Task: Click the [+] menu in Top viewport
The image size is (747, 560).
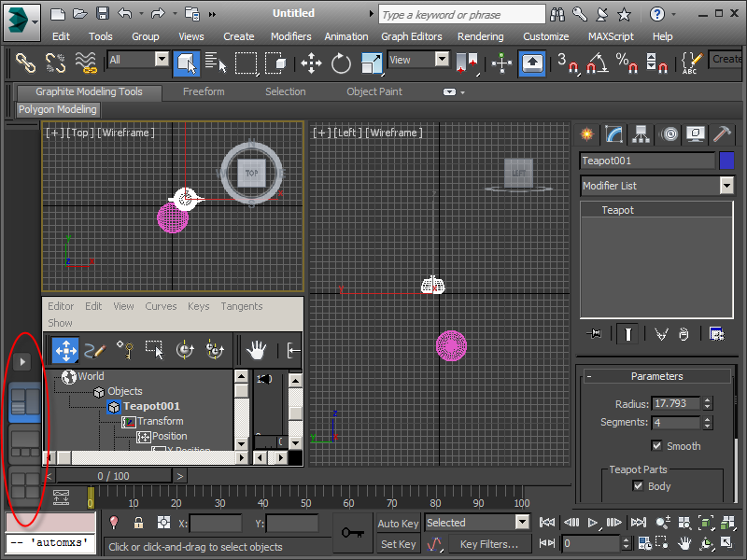Action: tap(54, 133)
